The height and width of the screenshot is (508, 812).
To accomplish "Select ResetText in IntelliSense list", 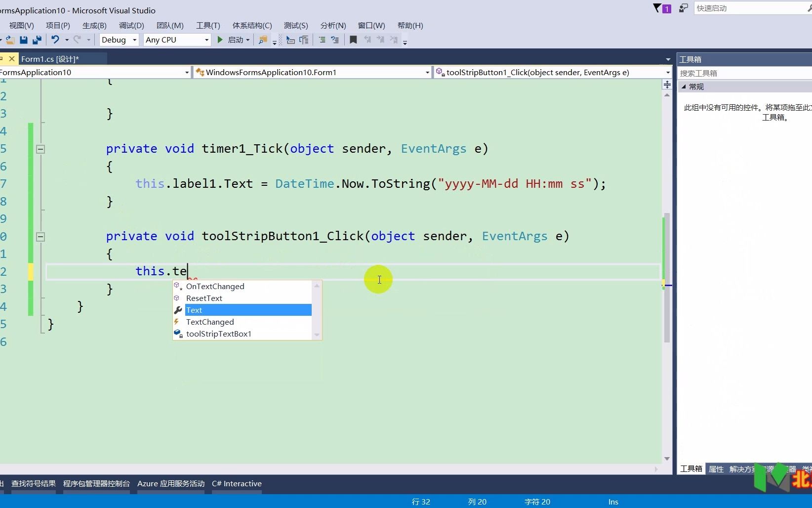I will (243, 298).
